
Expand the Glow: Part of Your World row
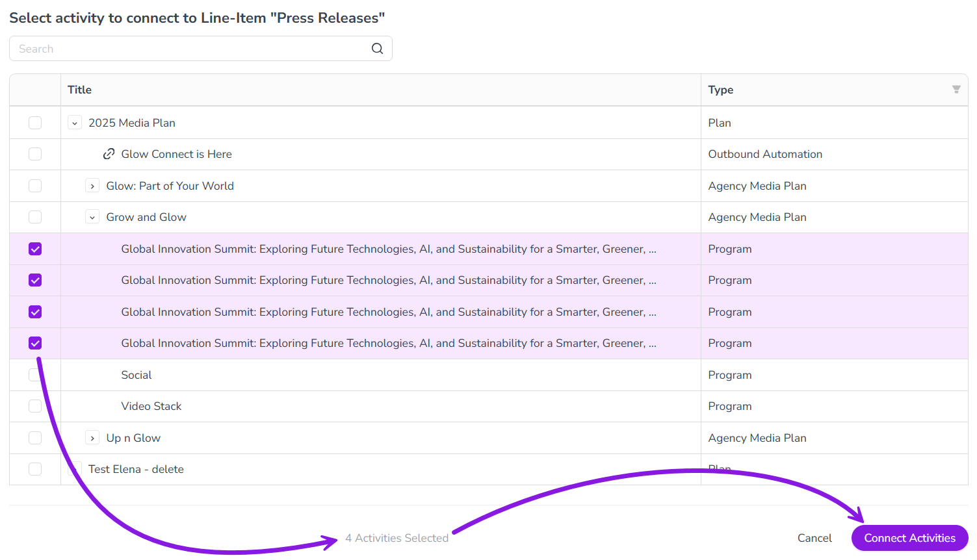click(x=92, y=186)
